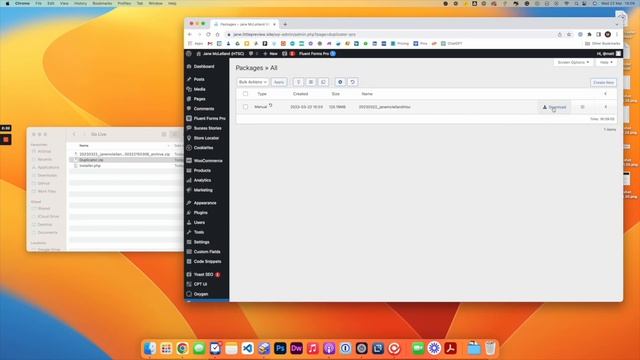Open Tools in sidebar
Image resolution: width=640 pixels, height=360 pixels.
199,232
